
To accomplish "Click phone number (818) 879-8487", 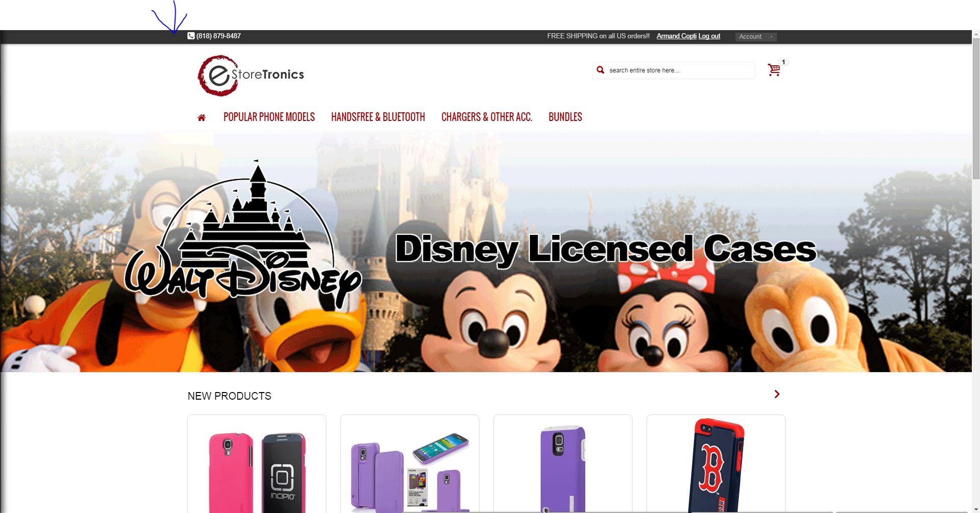I will point(218,36).
